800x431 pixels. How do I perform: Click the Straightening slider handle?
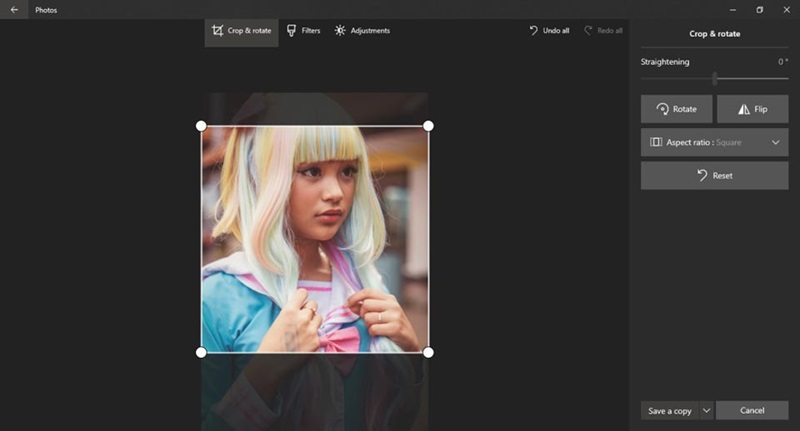(x=714, y=79)
